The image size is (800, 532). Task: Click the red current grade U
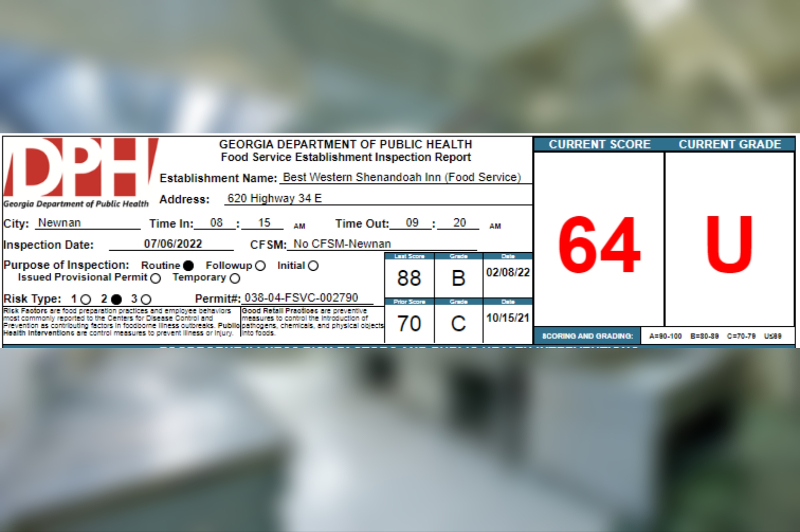729,245
